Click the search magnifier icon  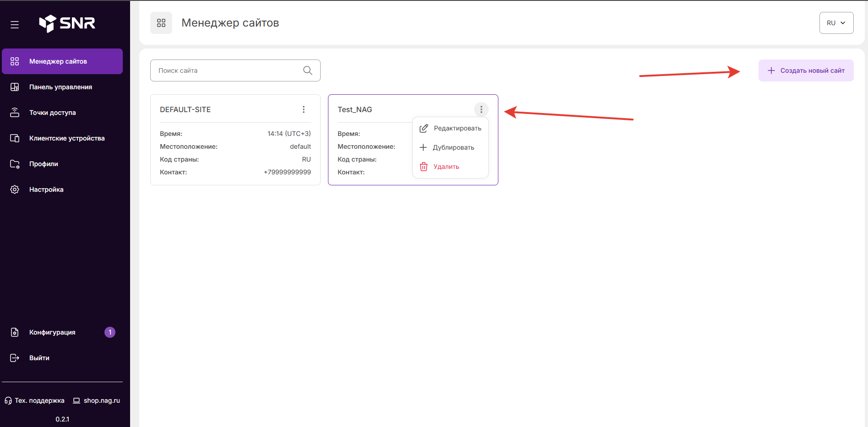pyautogui.click(x=308, y=70)
